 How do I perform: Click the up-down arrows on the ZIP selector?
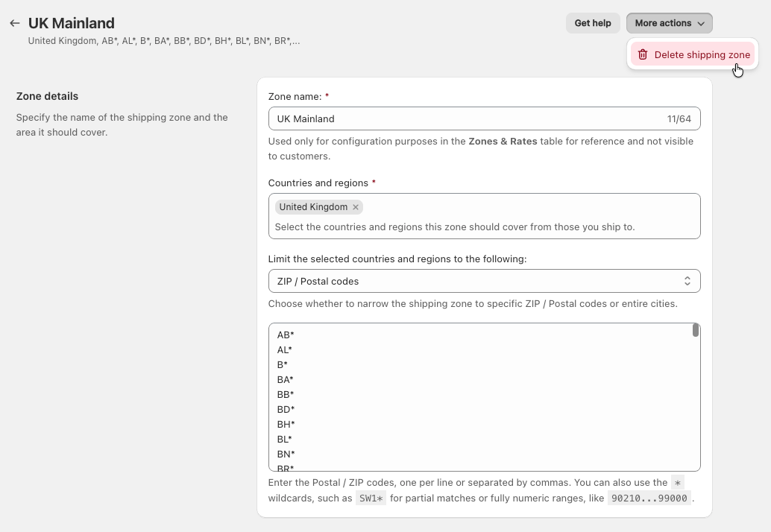coord(687,281)
